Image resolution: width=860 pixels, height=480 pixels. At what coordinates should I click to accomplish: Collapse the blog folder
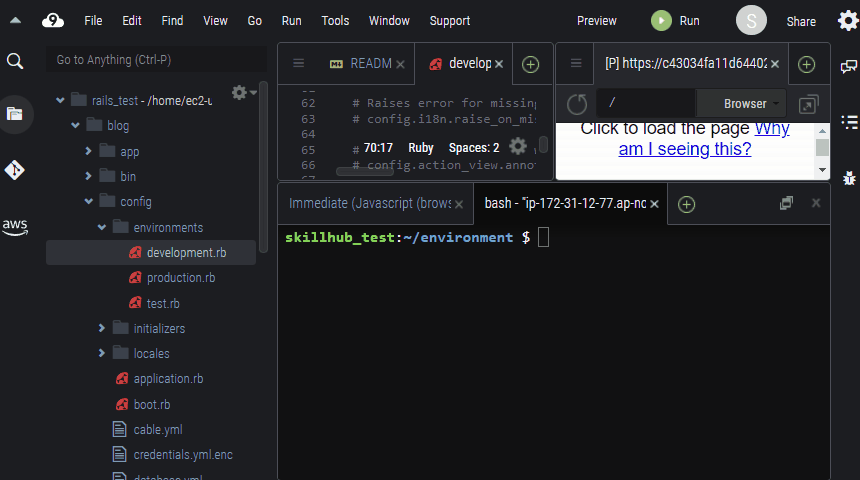click(x=75, y=126)
